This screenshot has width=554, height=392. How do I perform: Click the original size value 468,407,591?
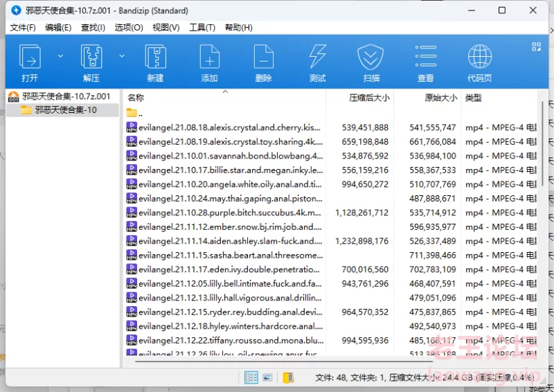pyautogui.click(x=433, y=284)
